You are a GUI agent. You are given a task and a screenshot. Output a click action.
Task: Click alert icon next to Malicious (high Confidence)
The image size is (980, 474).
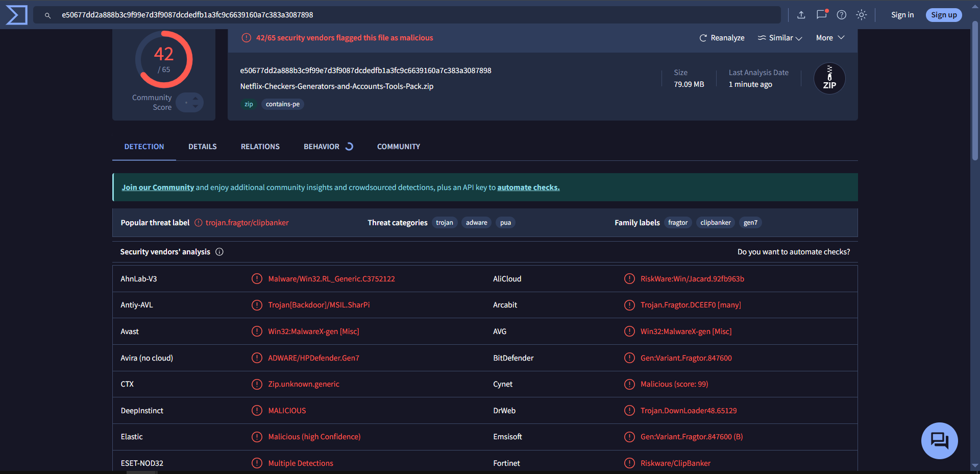pyautogui.click(x=257, y=437)
